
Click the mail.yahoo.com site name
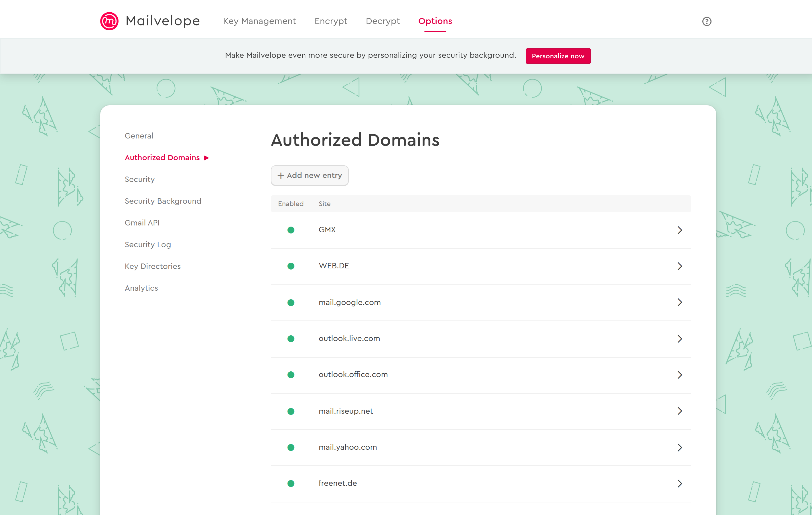click(348, 447)
